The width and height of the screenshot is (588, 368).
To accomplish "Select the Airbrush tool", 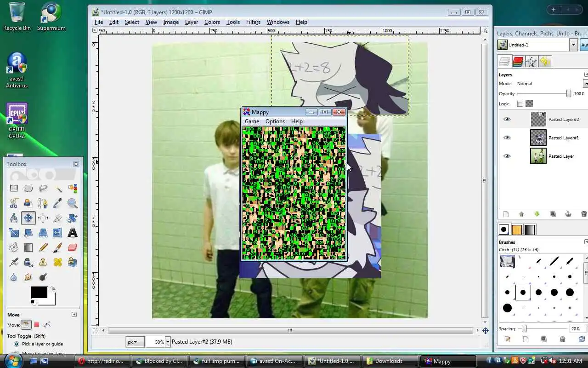I will pyautogui.click(x=14, y=262).
